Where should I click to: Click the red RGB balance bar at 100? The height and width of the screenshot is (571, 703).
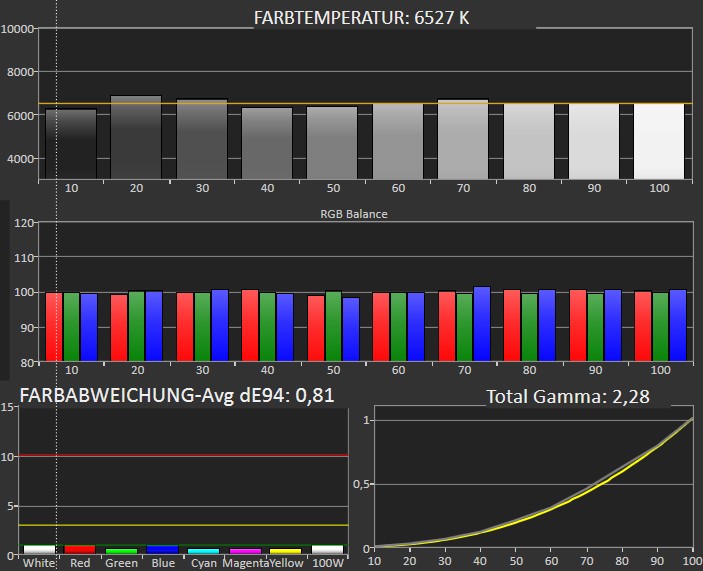tap(642, 326)
